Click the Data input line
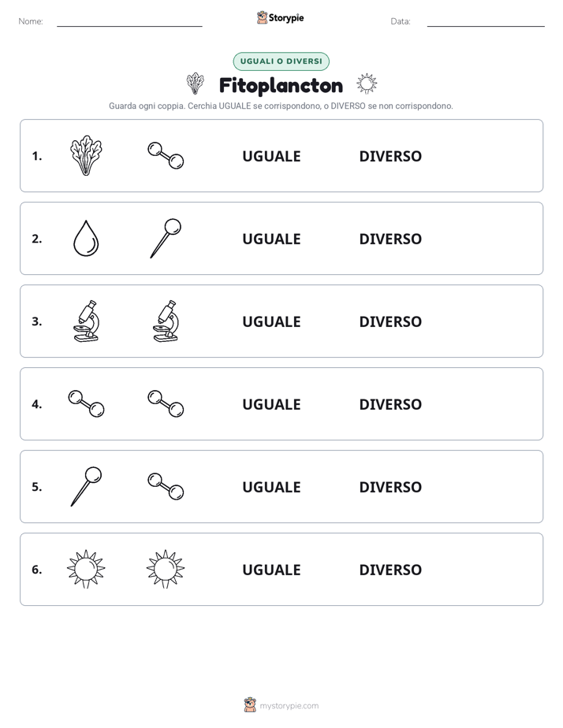This screenshot has height=728, width=563. (x=486, y=22)
